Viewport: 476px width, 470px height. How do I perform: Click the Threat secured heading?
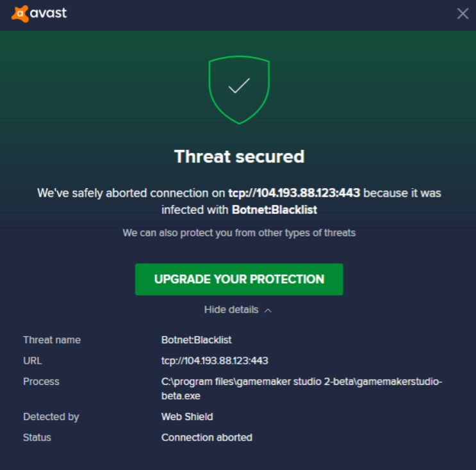(239, 157)
